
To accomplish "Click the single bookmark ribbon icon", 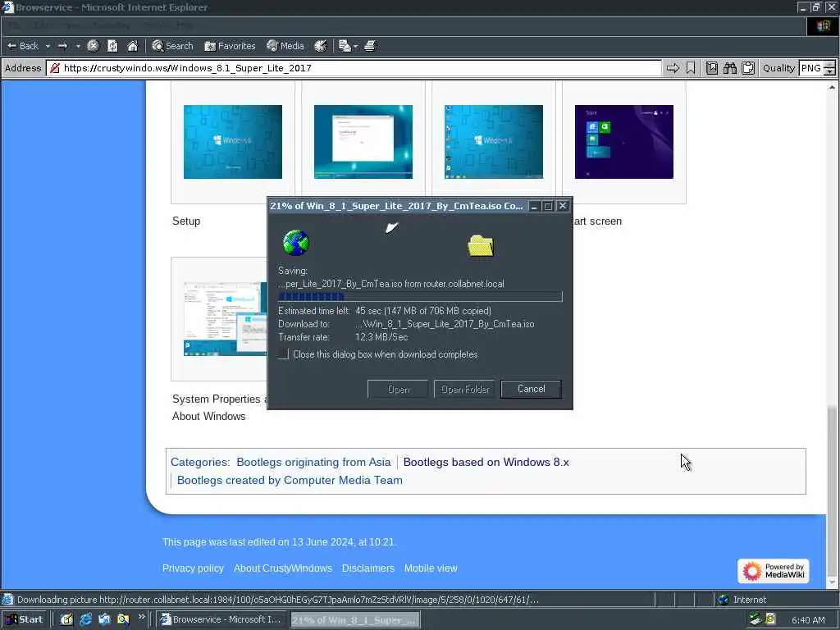I will (x=691, y=68).
